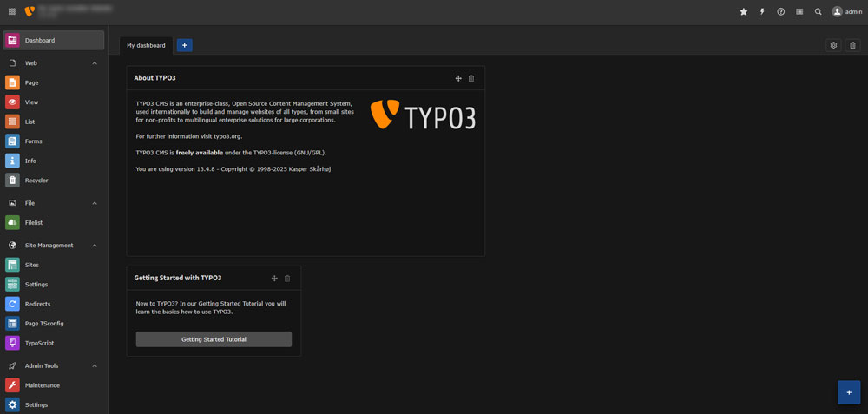The image size is (868, 414).
Task: Open the Page module
Action: 54,82
